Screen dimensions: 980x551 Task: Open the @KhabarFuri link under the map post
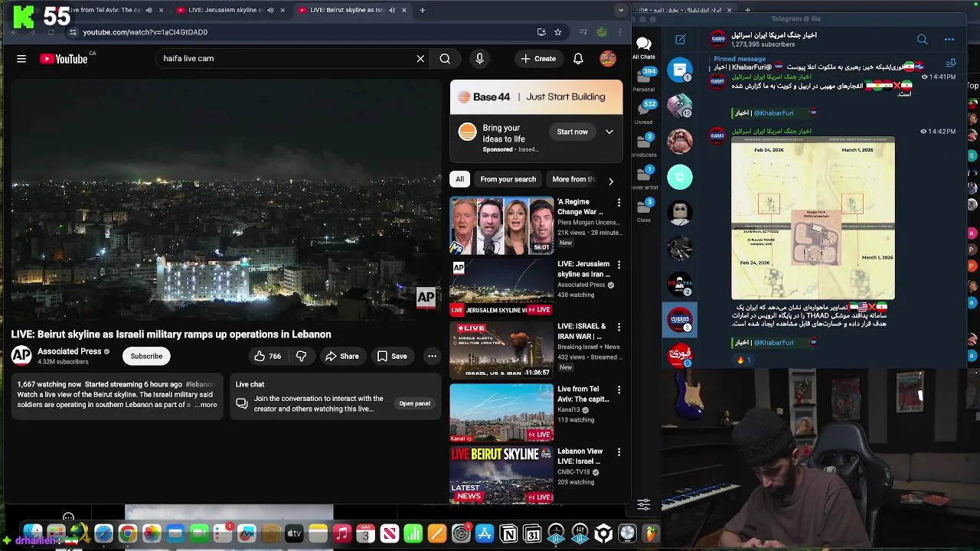(773, 343)
